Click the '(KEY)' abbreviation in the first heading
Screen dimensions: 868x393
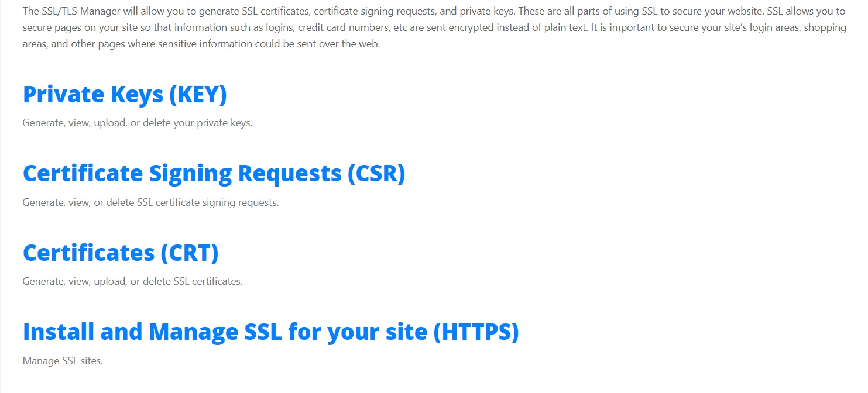pos(198,94)
